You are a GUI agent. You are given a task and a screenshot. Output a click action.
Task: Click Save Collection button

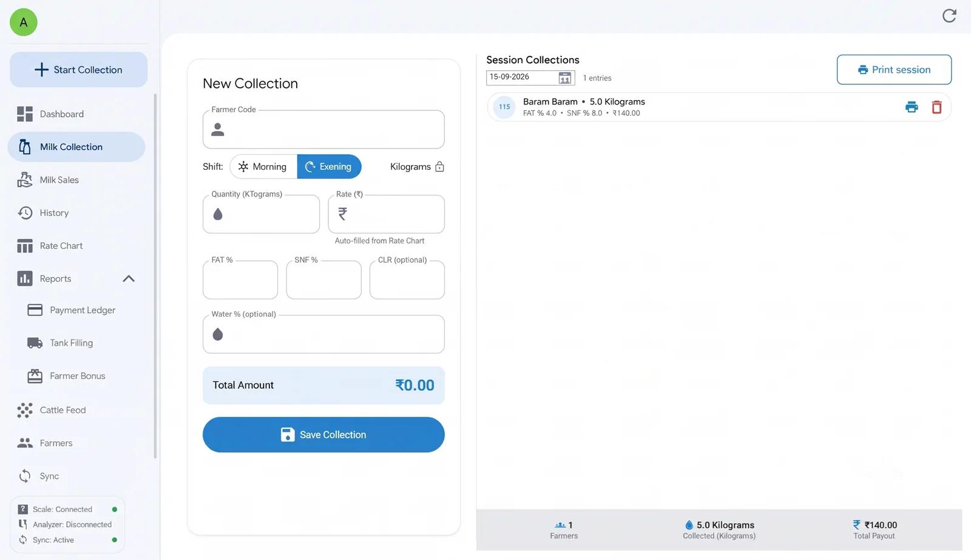pos(323,434)
